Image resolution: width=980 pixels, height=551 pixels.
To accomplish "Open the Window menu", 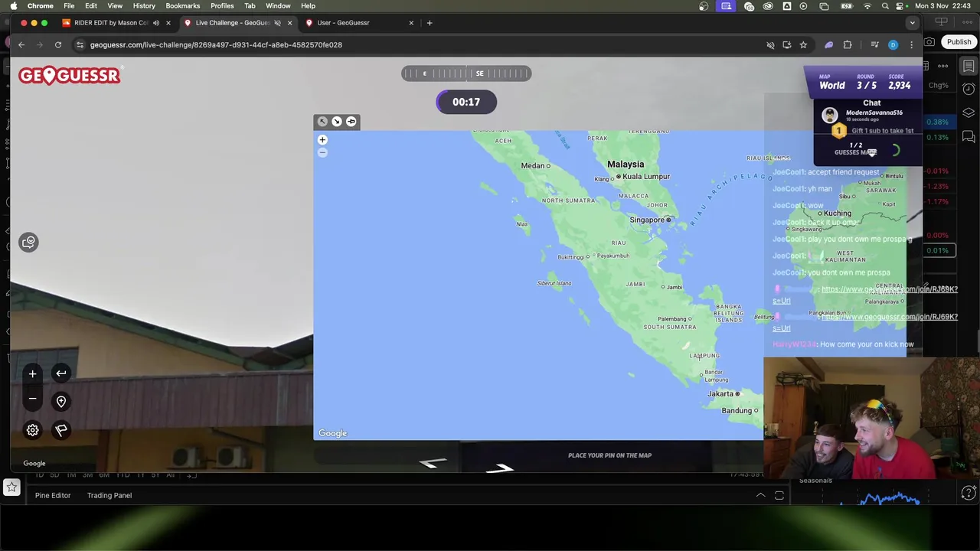I will (x=278, y=6).
